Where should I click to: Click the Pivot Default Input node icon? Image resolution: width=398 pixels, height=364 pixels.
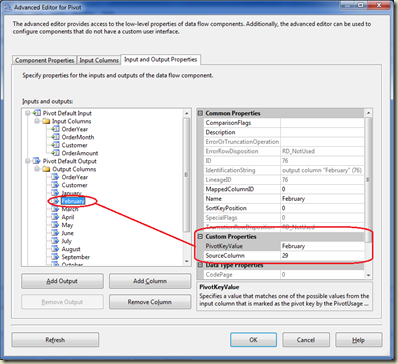37,113
